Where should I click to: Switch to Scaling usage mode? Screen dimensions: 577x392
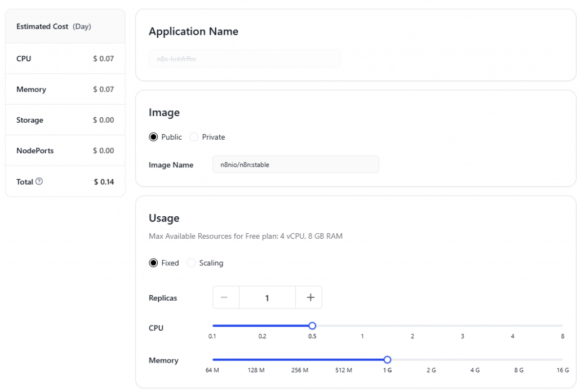(x=192, y=263)
